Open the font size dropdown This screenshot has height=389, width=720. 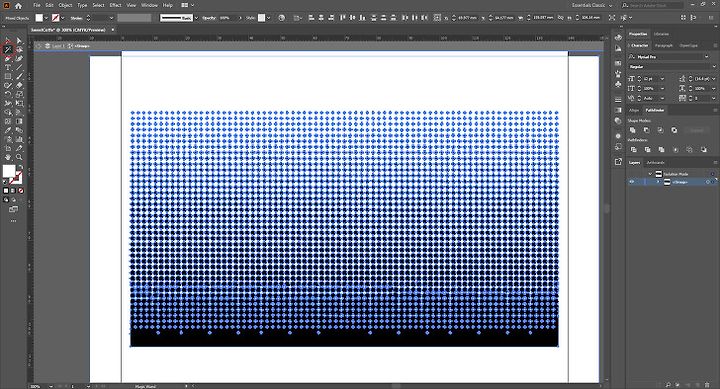(x=662, y=79)
